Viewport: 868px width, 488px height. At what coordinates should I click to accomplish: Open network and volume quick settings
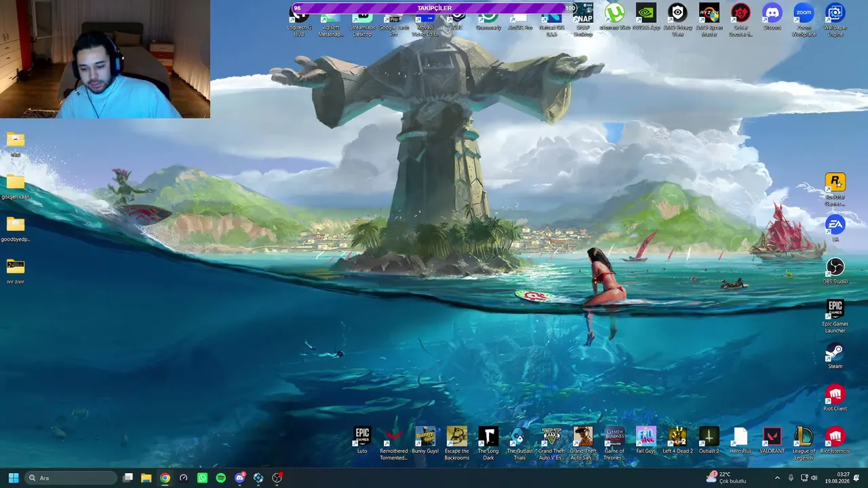click(809, 478)
